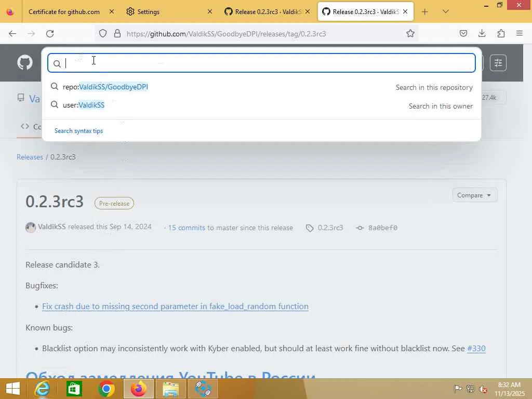Open the Windows Start button
Screen dimensions: 532x399
[13, 389]
